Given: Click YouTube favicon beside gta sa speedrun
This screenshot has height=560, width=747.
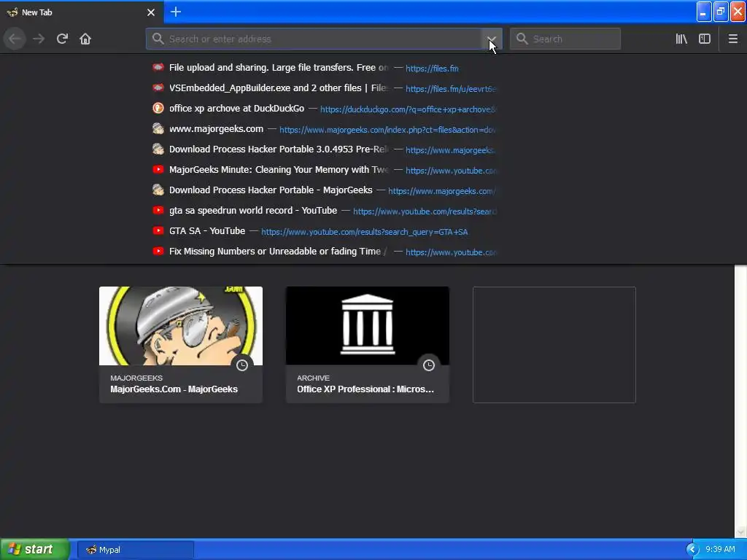Looking at the screenshot, I should [158, 211].
